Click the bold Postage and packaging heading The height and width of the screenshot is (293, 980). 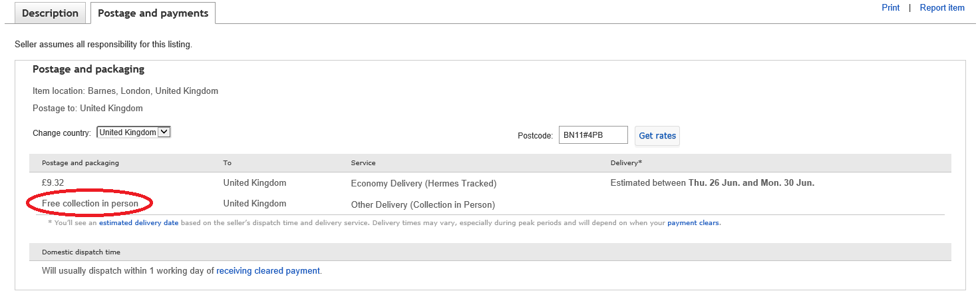point(88,69)
